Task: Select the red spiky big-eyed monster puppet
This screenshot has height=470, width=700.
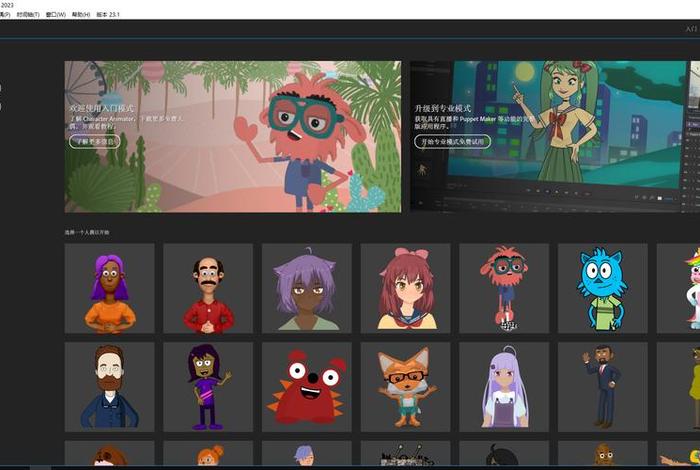Action: (x=307, y=387)
